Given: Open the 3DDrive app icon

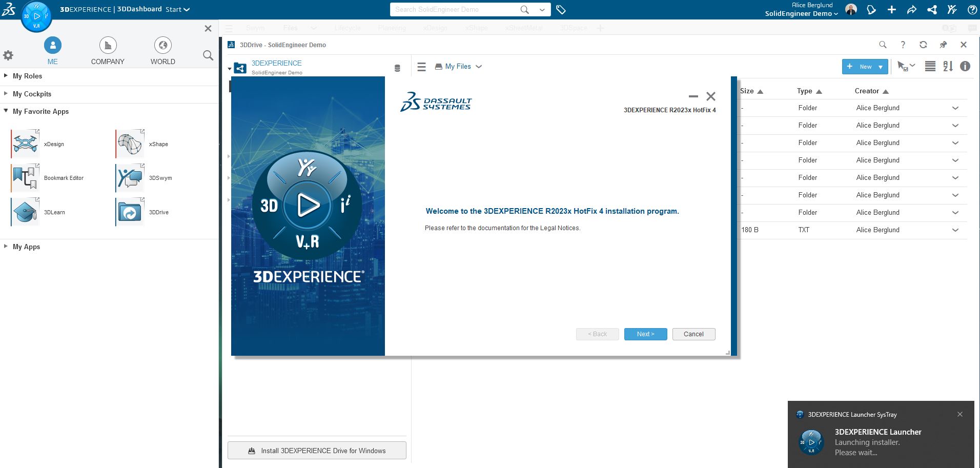Looking at the screenshot, I should click(130, 212).
